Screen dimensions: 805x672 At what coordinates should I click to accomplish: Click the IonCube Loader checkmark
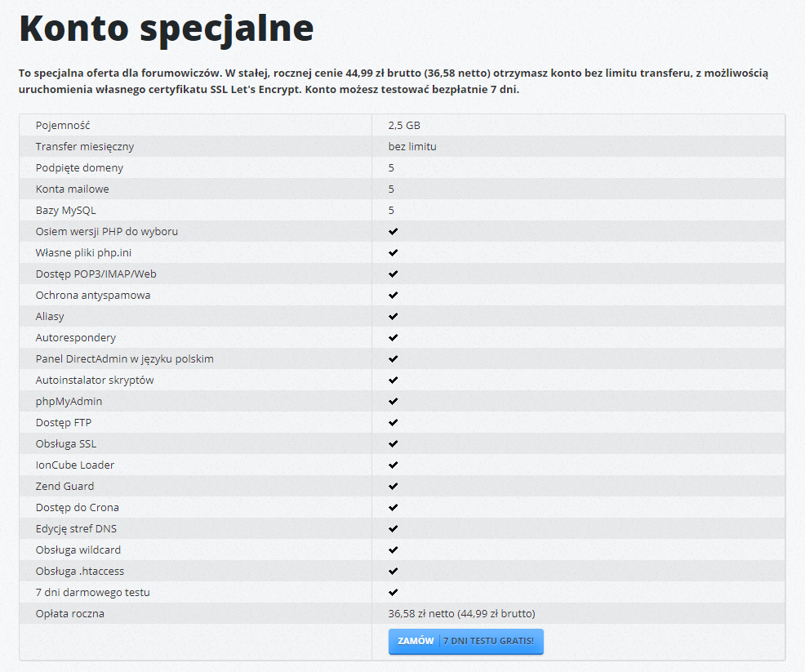tap(393, 465)
